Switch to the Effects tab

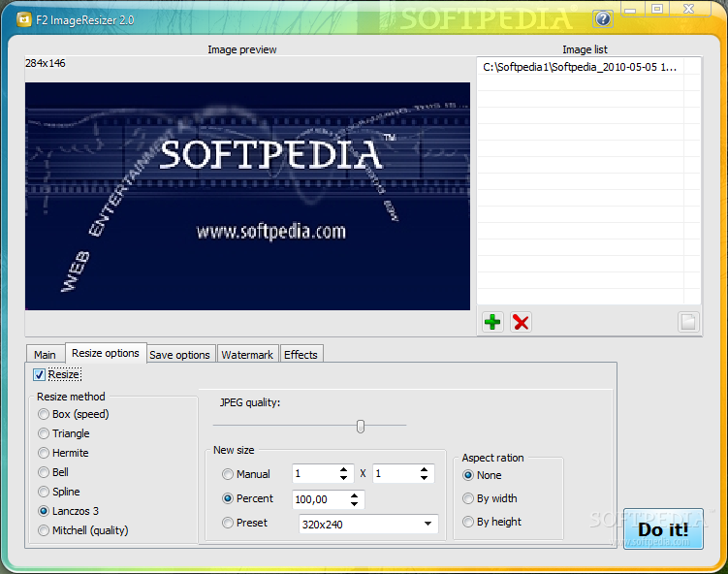[301, 354]
